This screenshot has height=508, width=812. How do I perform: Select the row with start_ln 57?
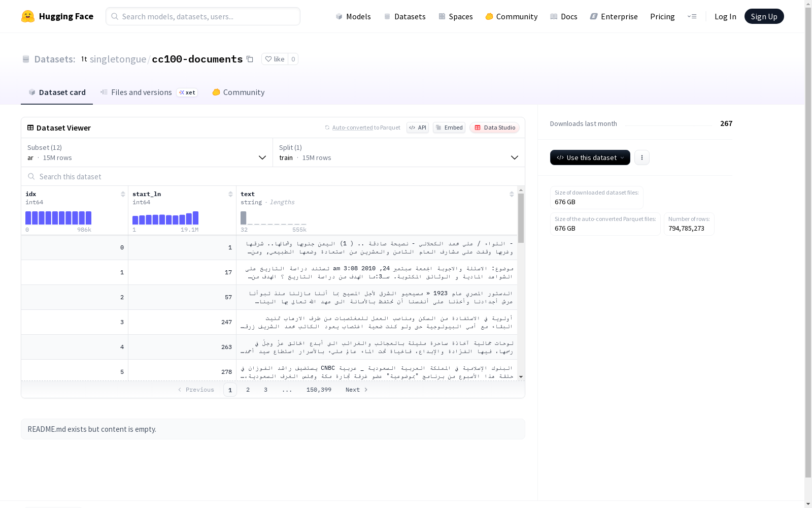pyautogui.click(x=269, y=297)
